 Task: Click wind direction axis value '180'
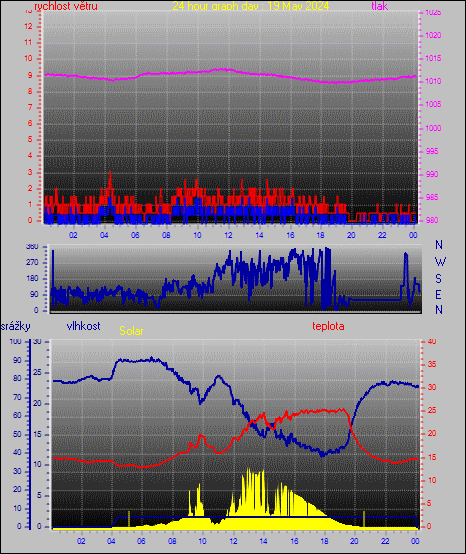pos(32,278)
